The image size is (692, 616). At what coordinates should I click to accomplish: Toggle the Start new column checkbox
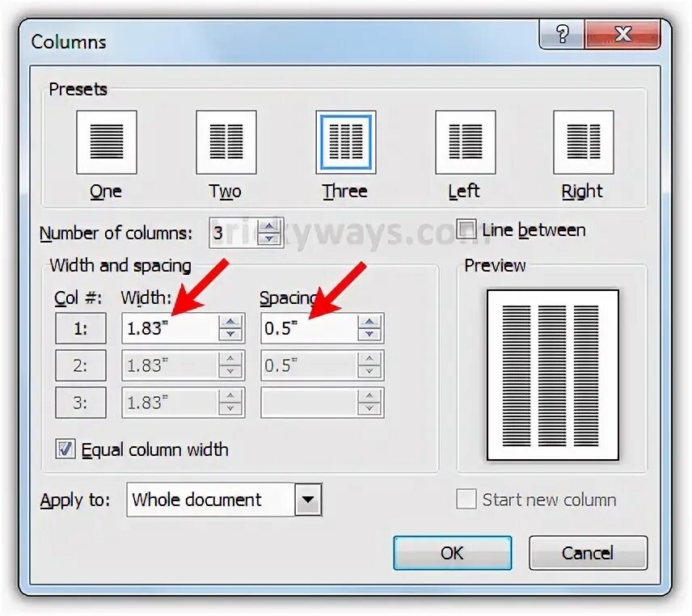(466, 499)
